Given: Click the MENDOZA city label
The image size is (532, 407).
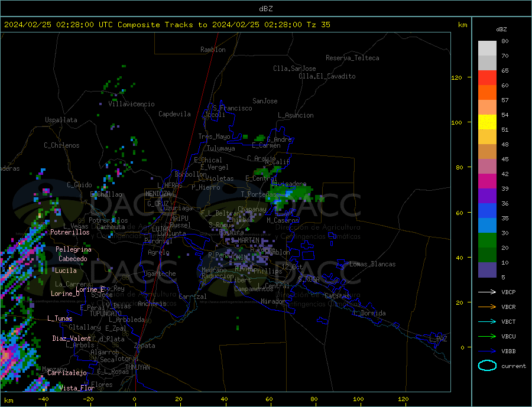Looking at the screenshot, I should (x=159, y=194).
